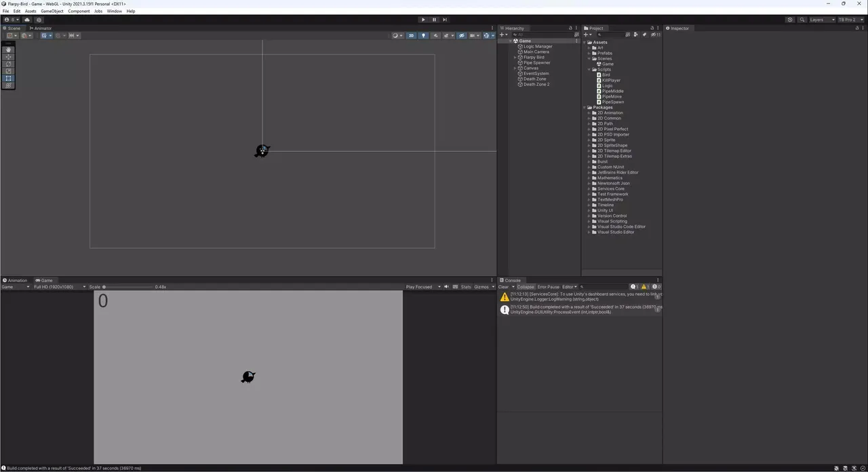868x472 pixels.
Task: Lock the Inspector panel
Action: point(856,28)
